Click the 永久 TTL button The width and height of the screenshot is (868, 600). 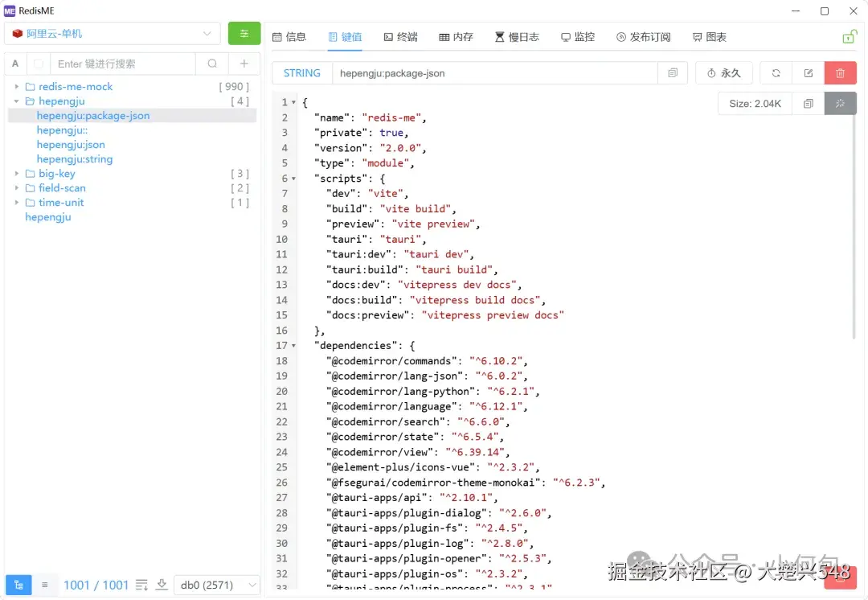(724, 73)
